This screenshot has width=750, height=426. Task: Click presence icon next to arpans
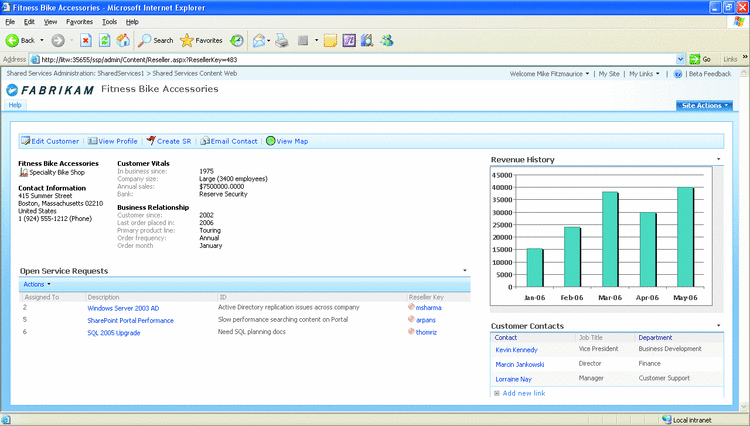click(411, 319)
